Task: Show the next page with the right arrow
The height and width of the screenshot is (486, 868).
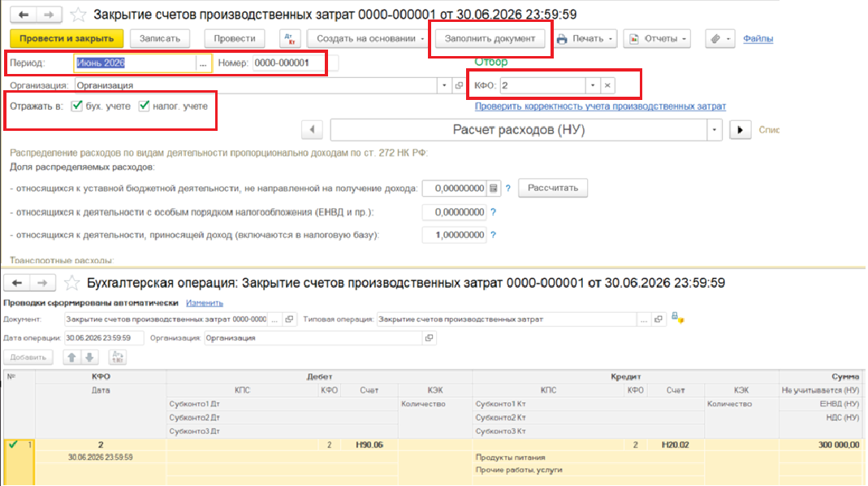Action: click(741, 130)
